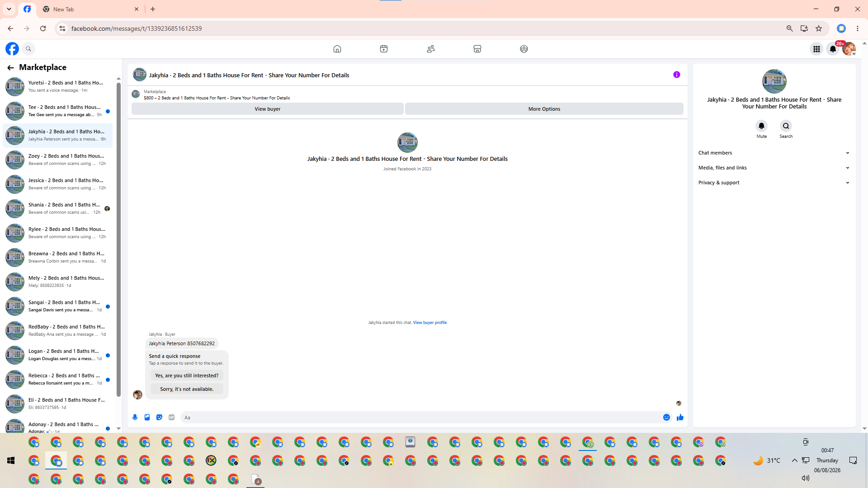868x488 pixels.
Task: Switch to the New Tab browser tab
Action: [90, 9]
